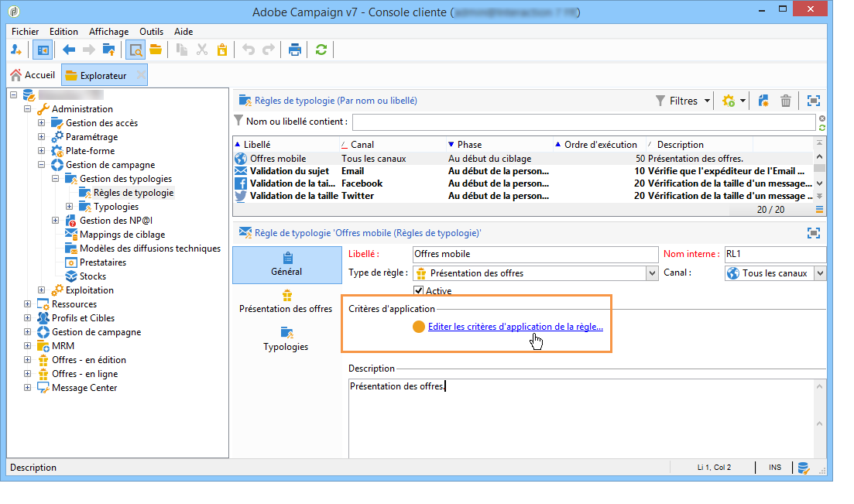Click the green refresh icon in toolbar
This screenshot has width=854, height=504.
(x=321, y=50)
